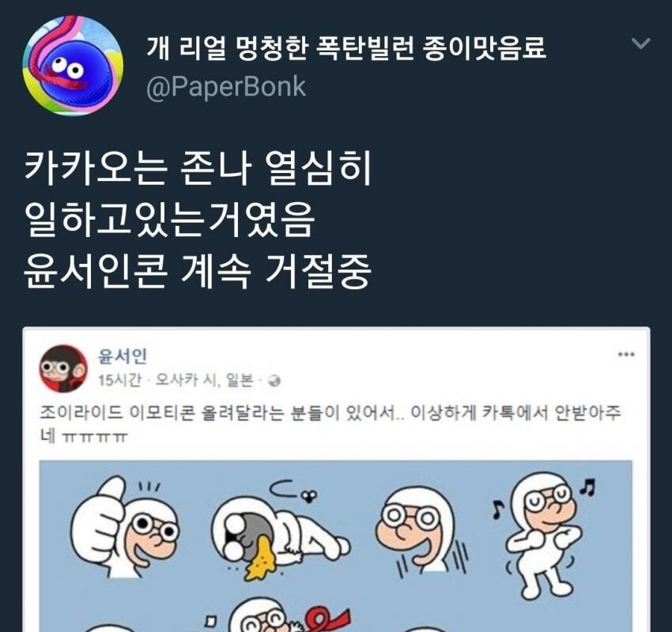The image size is (672, 632).
Task: Click tweet text 카카오는 존나 열심히
Action: (198, 167)
